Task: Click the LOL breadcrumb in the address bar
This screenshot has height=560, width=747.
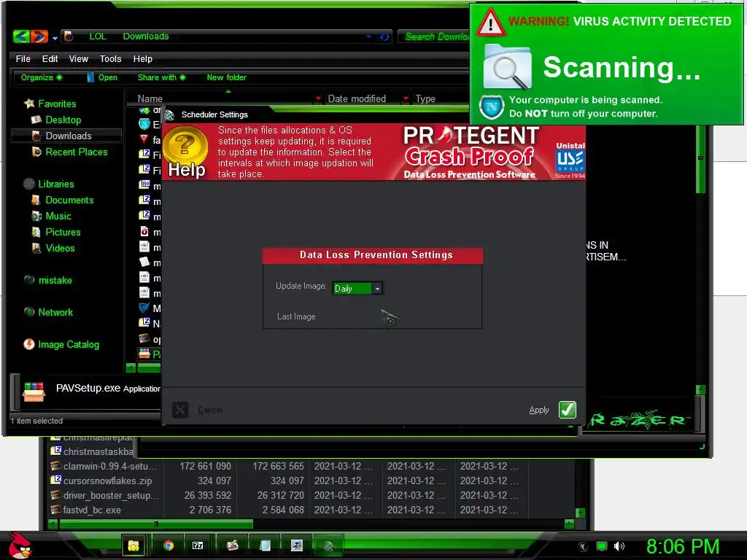Action: [98, 36]
